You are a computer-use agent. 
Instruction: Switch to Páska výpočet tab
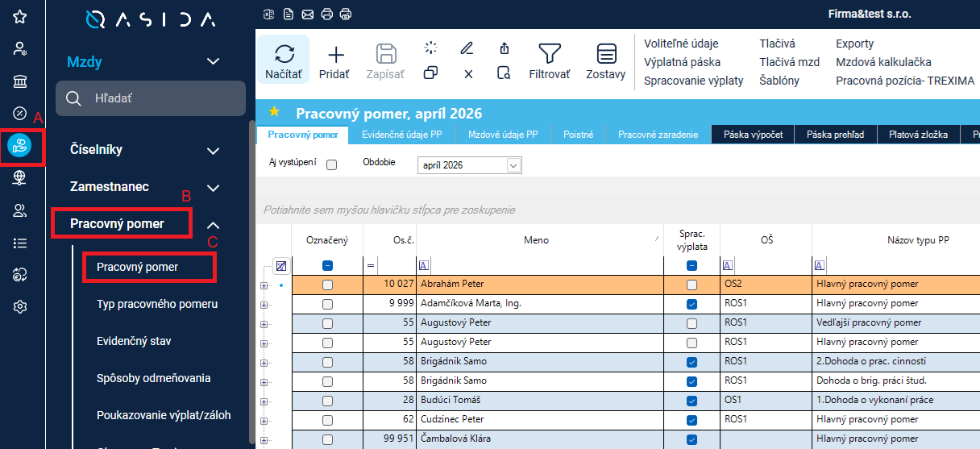coord(753,135)
